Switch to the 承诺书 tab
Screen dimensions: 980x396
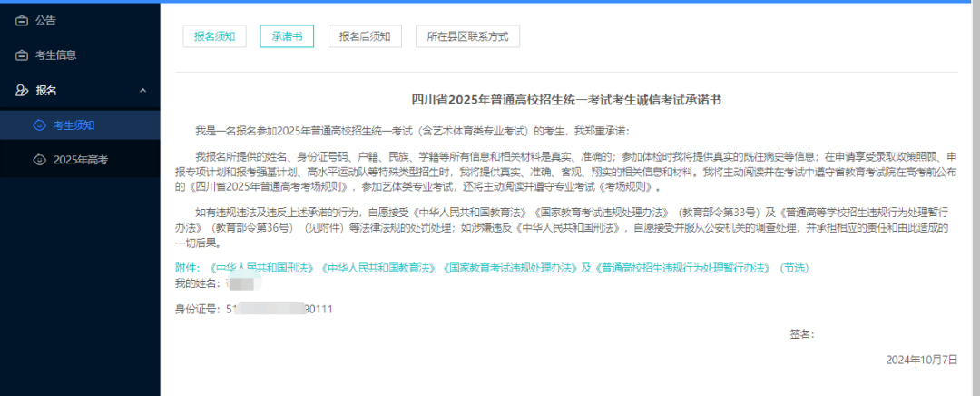pyautogui.click(x=287, y=36)
